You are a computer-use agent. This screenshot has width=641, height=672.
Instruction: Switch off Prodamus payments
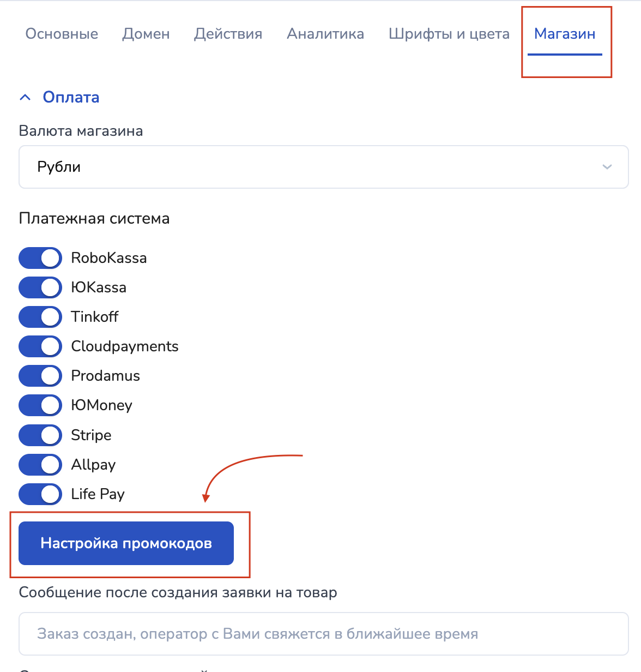[40, 376]
